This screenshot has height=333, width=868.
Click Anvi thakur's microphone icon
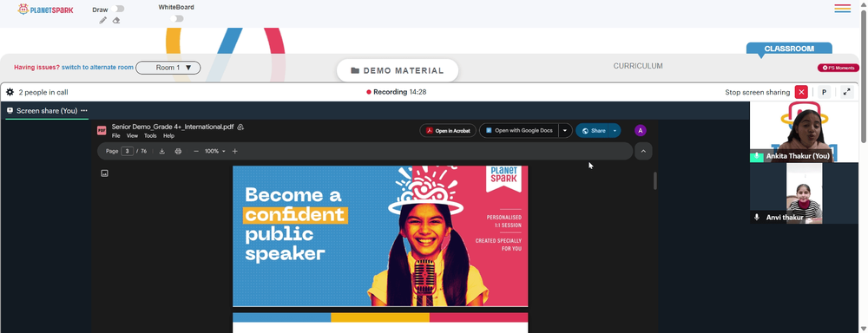click(x=757, y=218)
